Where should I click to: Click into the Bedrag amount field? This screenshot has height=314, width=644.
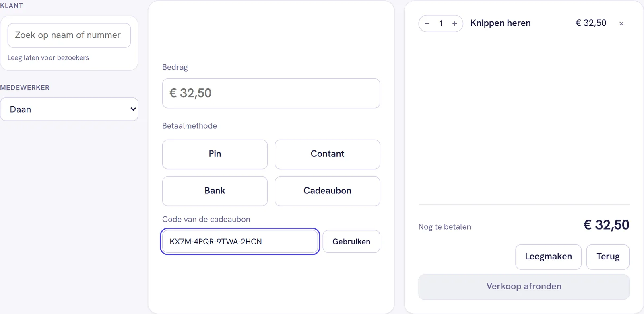point(271,93)
